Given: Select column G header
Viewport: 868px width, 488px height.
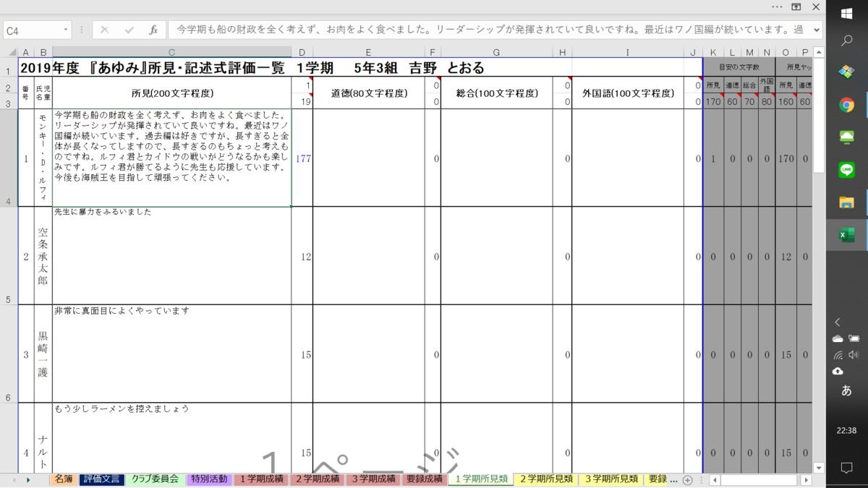Looking at the screenshot, I should click(496, 52).
